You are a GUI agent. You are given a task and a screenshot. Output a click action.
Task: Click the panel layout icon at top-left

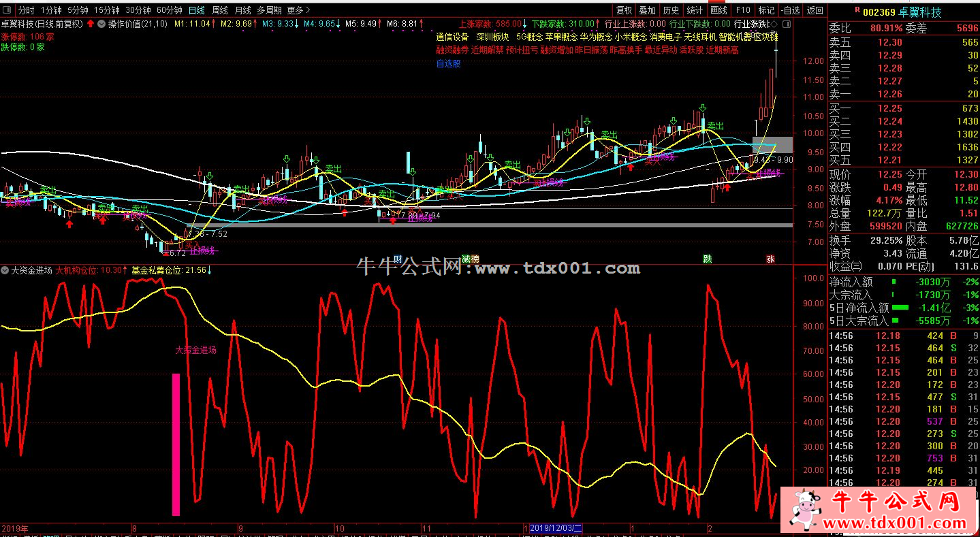coord(6,10)
